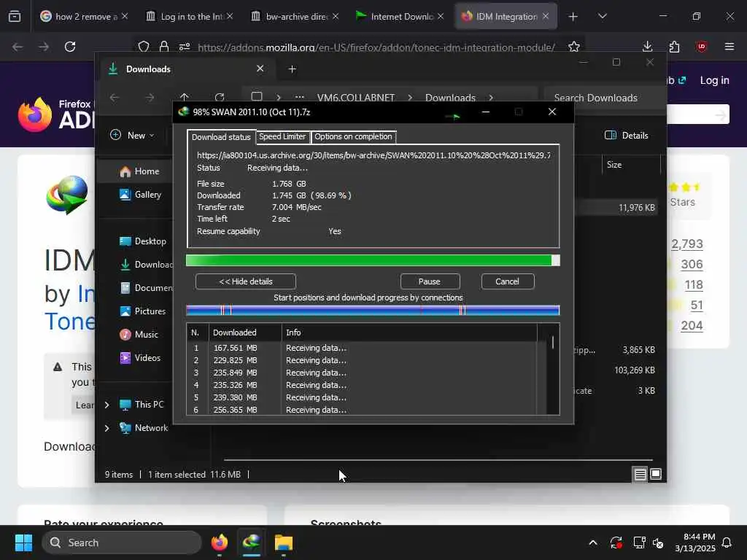Image resolution: width=747 pixels, height=560 pixels.
Task: Click the blue connections progress bar
Action: pyautogui.click(x=373, y=311)
